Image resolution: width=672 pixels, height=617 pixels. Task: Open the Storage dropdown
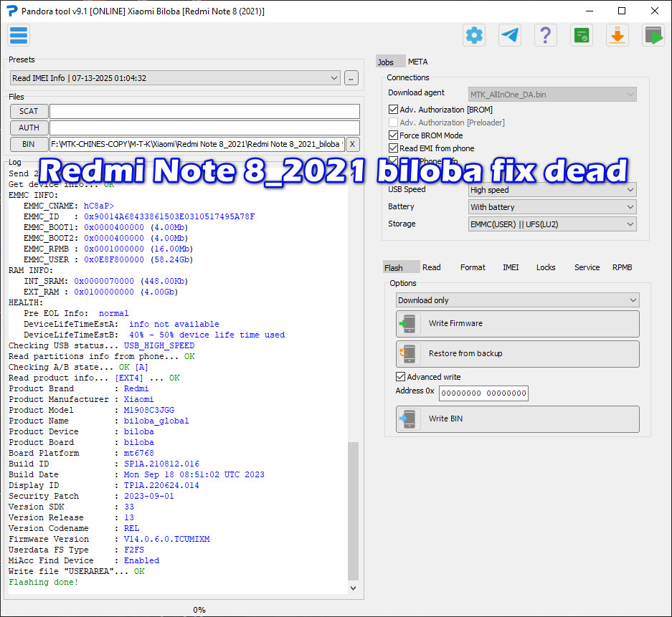tap(552, 224)
